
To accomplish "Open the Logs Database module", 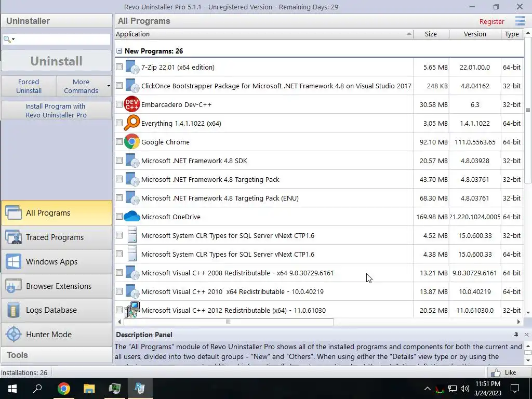I will (x=56, y=310).
